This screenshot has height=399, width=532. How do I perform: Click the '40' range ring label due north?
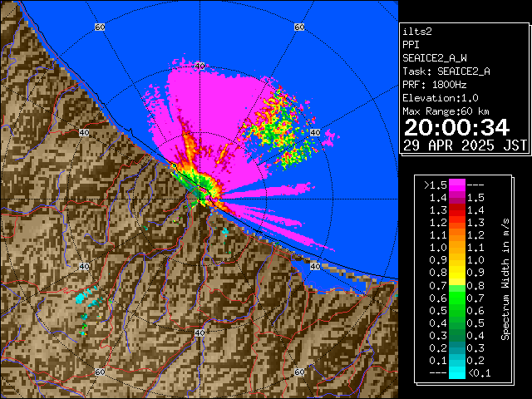[x=199, y=66]
